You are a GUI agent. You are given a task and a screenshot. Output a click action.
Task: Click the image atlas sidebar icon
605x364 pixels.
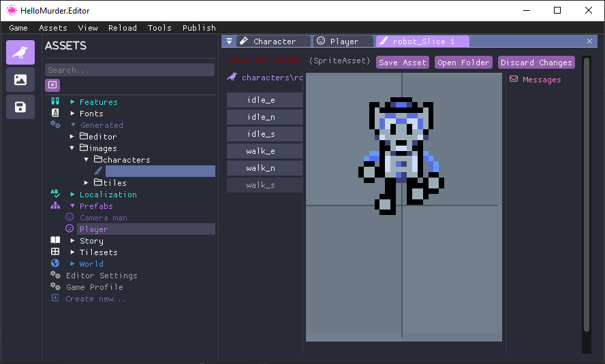[x=20, y=80]
